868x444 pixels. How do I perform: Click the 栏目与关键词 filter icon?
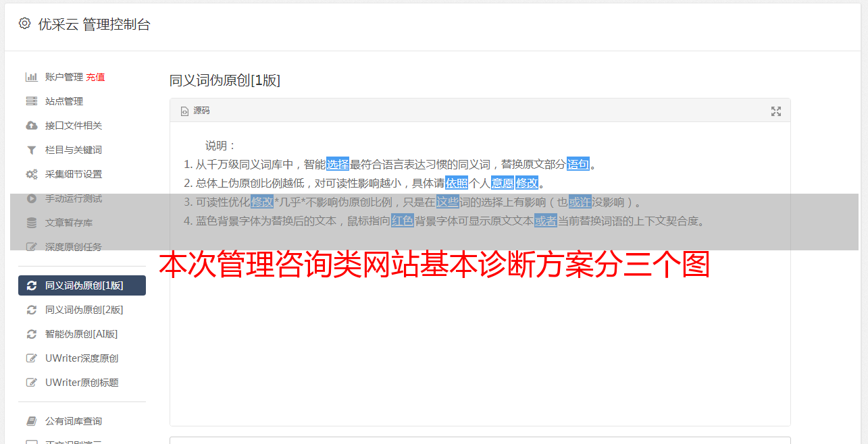[31, 150]
